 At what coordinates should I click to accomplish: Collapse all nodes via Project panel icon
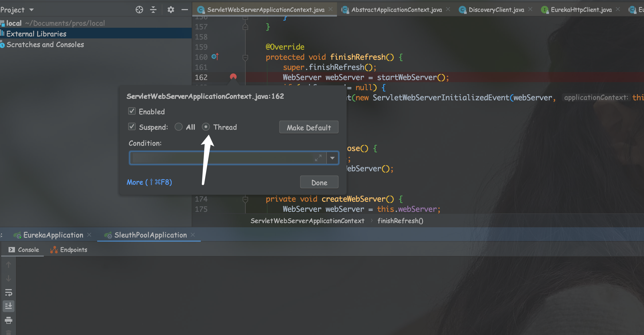click(154, 9)
